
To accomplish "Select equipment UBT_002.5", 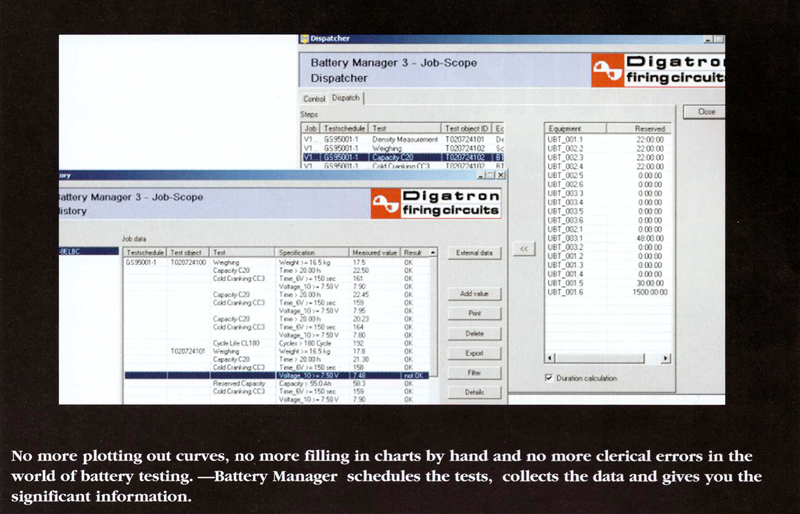I will pyautogui.click(x=565, y=176).
